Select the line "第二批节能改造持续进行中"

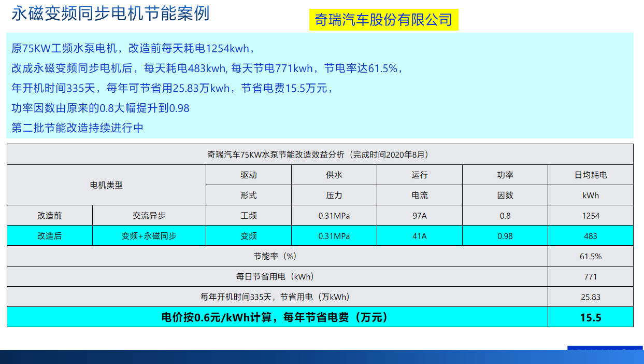[77, 128]
